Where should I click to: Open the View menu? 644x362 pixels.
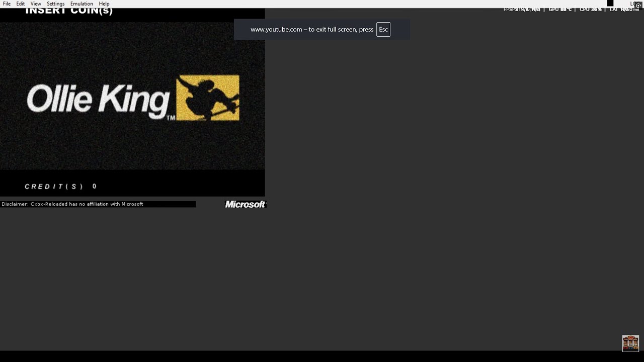(36, 4)
